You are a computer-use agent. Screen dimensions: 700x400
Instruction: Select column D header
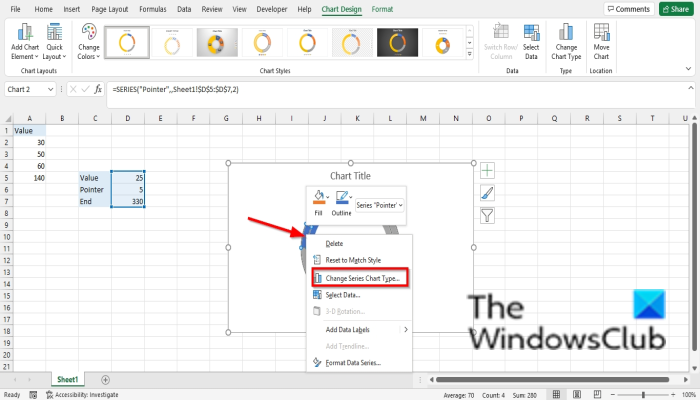(x=128, y=118)
